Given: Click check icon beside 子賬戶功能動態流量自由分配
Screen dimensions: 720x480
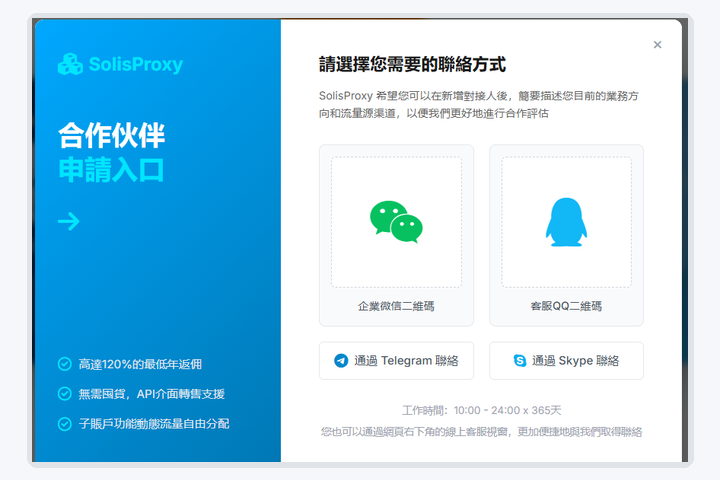Looking at the screenshot, I should [65, 424].
